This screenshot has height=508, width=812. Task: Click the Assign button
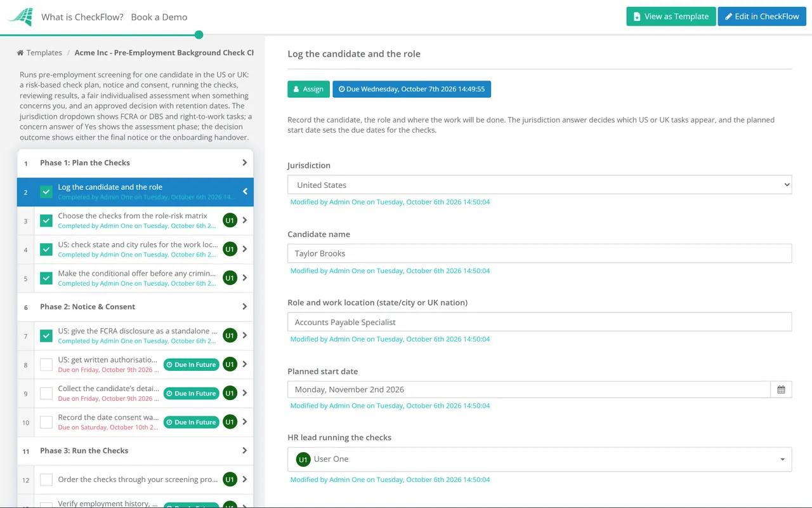pos(308,89)
